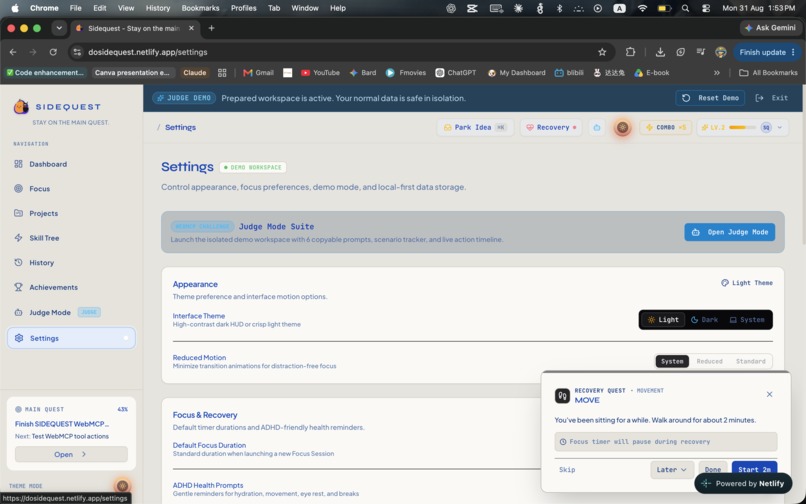This screenshot has height=504, width=806.
Task: Select Dark interface theme
Action: point(705,320)
